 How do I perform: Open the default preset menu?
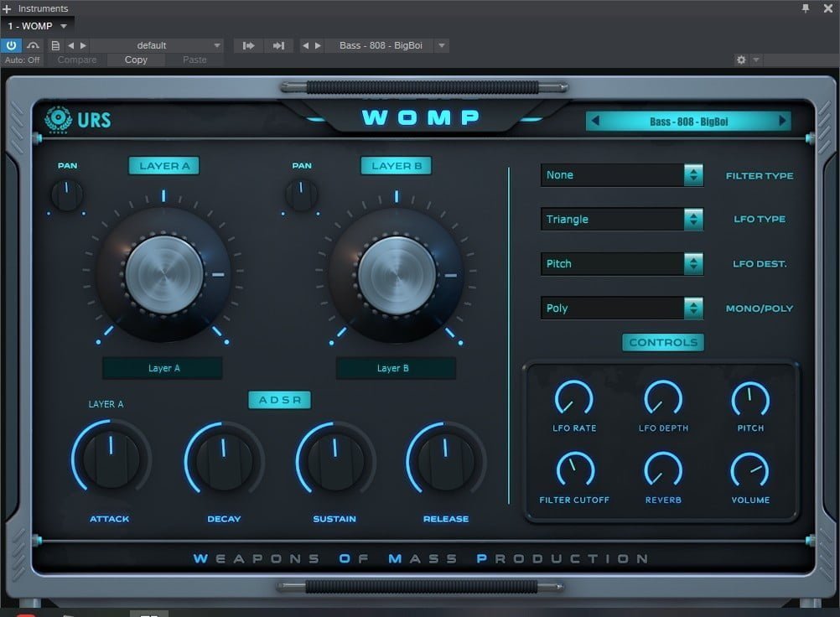point(156,45)
